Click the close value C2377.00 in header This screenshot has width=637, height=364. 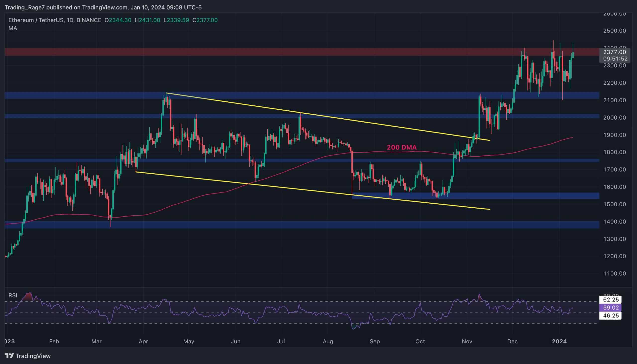point(205,20)
